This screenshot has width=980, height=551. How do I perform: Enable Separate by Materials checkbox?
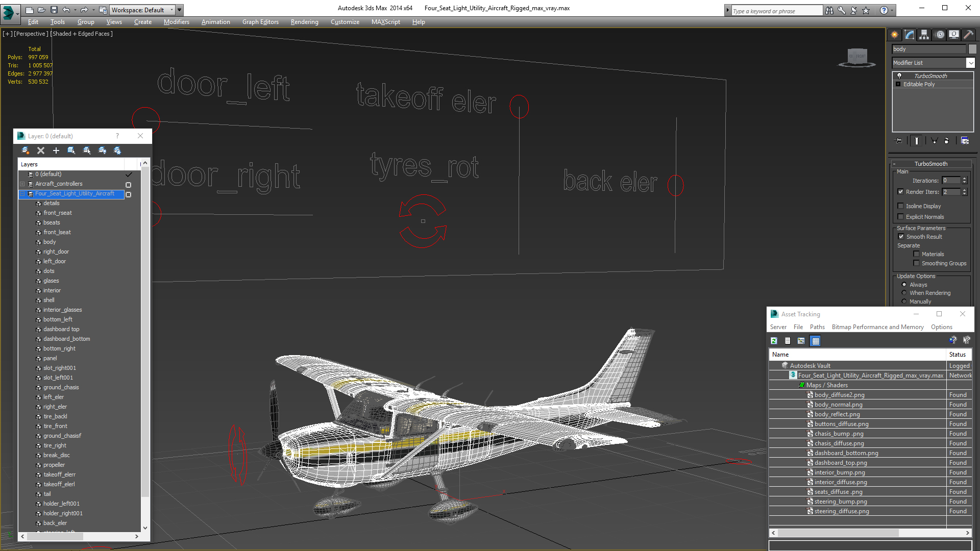(917, 254)
